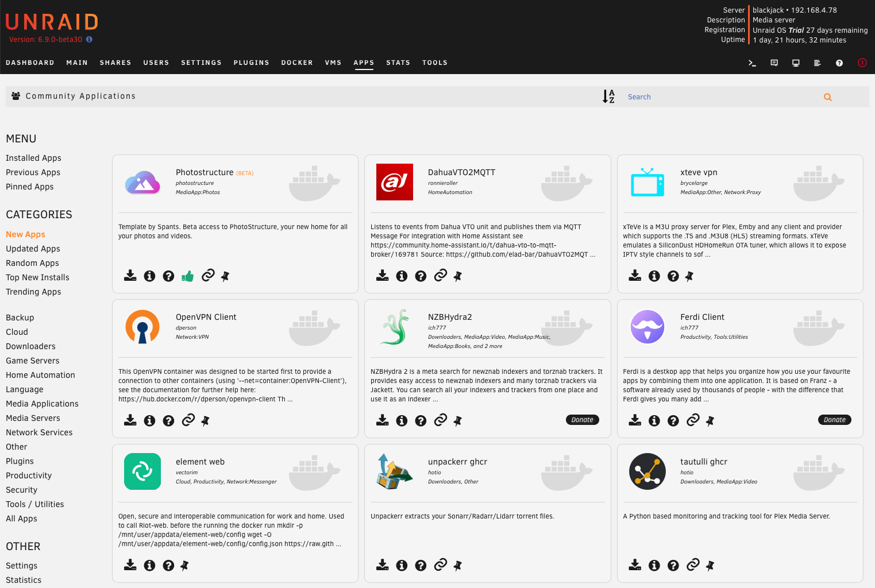Click the install icon for Photostructure
The width and height of the screenshot is (875, 588).
coord(130,276)
